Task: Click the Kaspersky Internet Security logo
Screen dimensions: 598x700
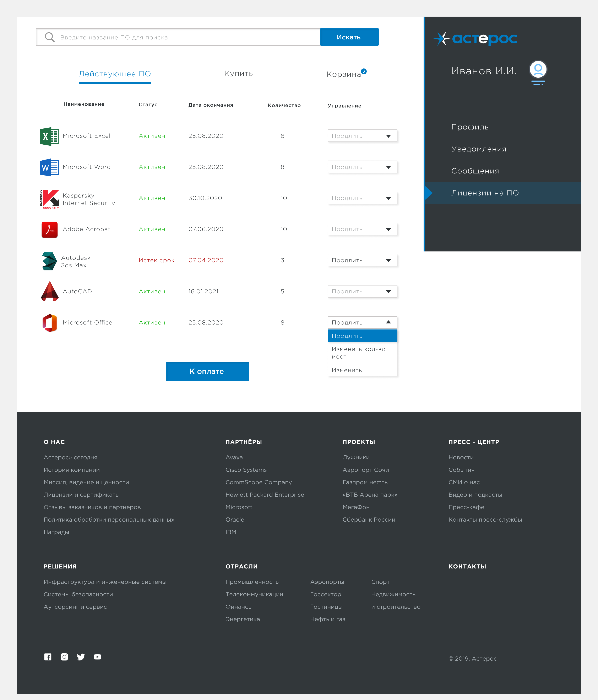Action: point(49,199)
